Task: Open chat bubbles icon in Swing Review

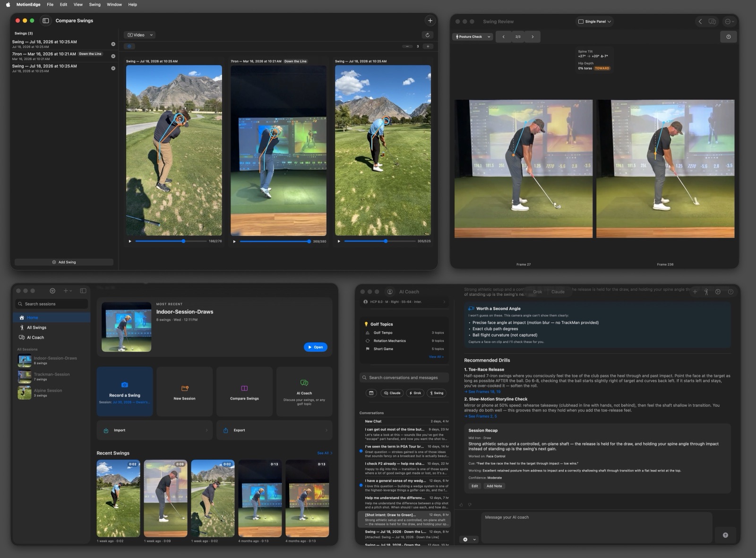Action: click(712, 21)
